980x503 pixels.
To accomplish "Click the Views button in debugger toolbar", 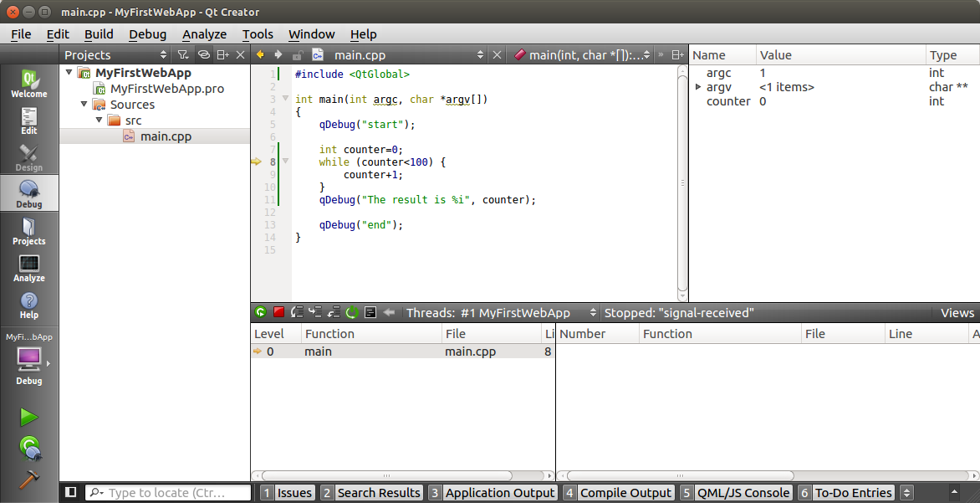I will click(957, 313).
